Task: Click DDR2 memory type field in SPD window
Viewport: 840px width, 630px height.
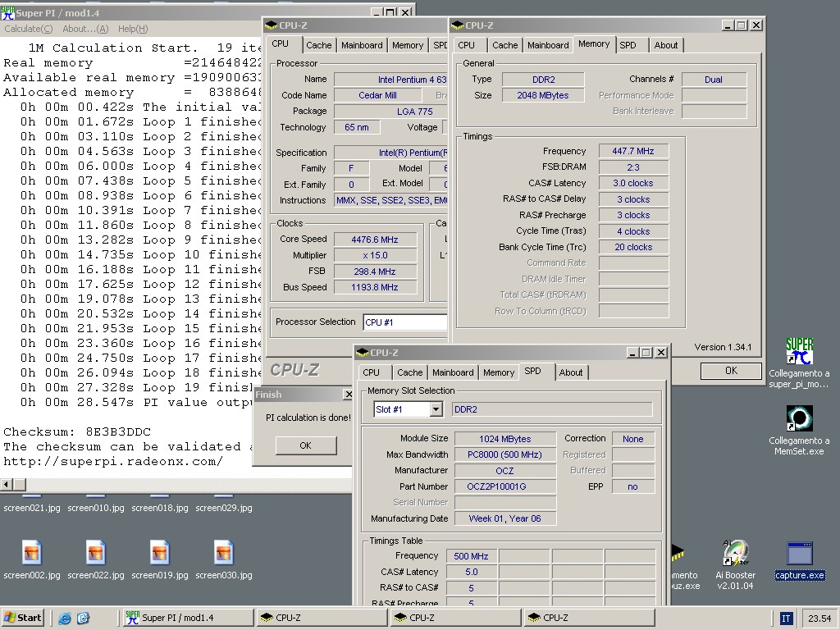Action: [x=552, y=409]
